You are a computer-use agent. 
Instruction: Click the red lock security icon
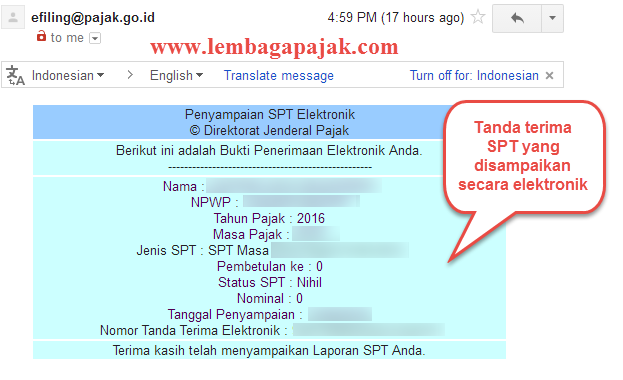[x=41, y=36]
